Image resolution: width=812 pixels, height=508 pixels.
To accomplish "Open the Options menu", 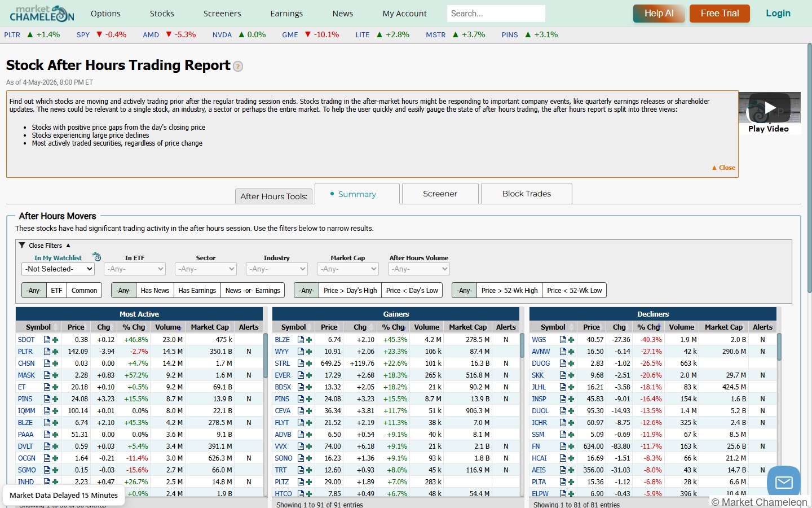I will coord(105,14).
